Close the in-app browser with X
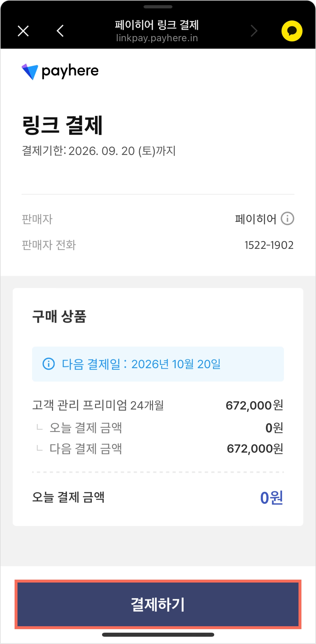The width and height of the screenshot is (316, 644). pyautogui.click(x=23, y=31)
